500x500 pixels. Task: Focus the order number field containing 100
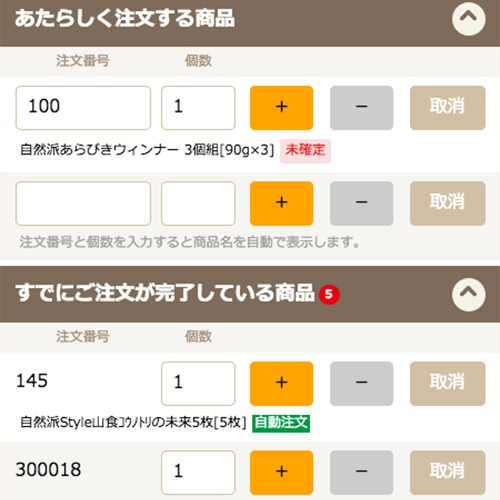pyautogui.click(x=83, y=108)
